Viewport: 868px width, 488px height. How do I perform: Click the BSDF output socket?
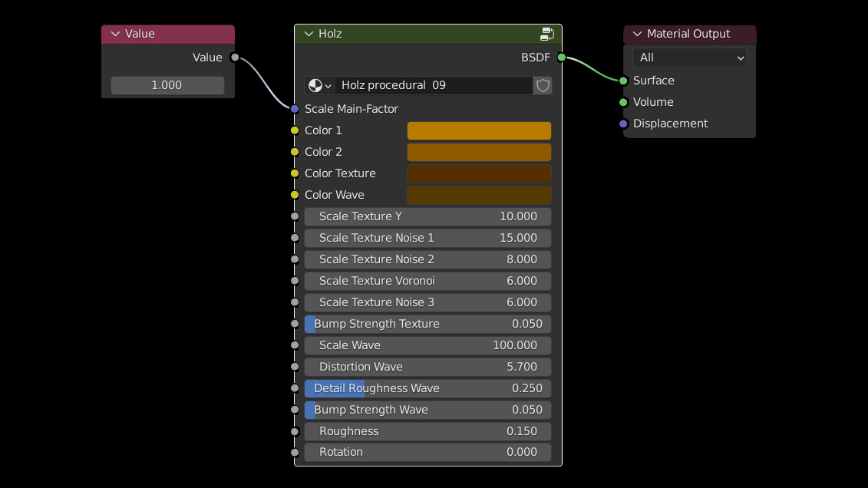(x=562, y=58)
